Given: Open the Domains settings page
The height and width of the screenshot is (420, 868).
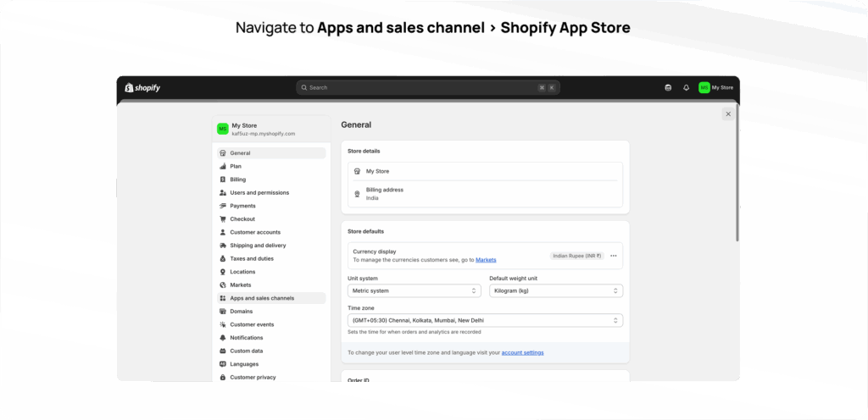Looking at the screenshot, I should pyautogui.click(x=271, y=311).
